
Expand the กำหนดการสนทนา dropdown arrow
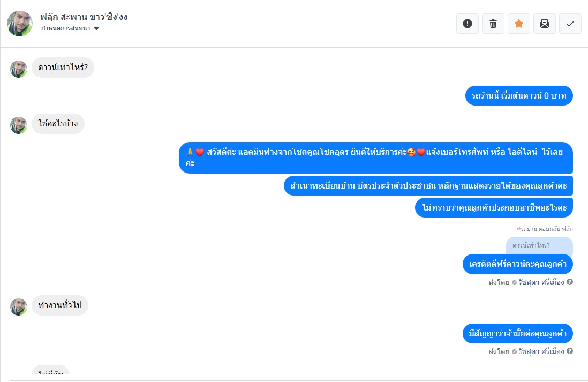[96, 28]
